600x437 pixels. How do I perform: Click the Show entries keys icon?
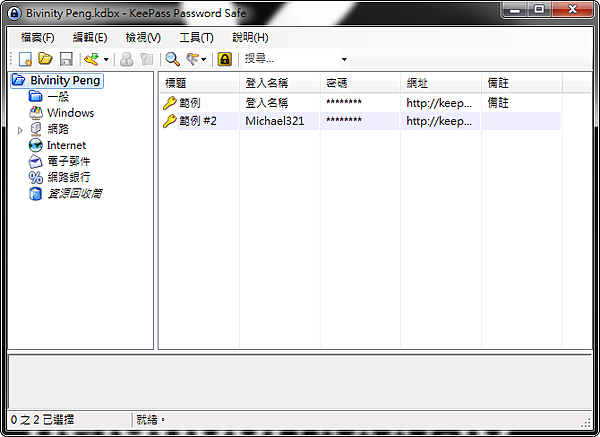[192, 59]
